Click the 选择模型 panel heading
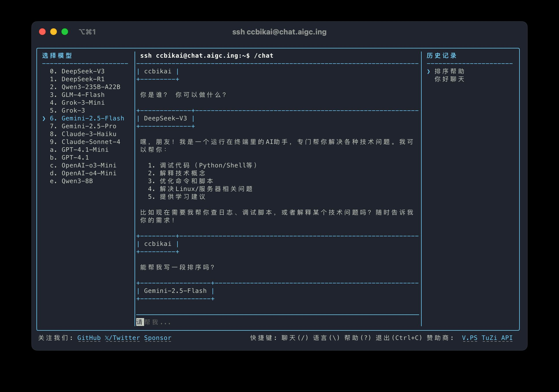 click(x=57, y=55)
